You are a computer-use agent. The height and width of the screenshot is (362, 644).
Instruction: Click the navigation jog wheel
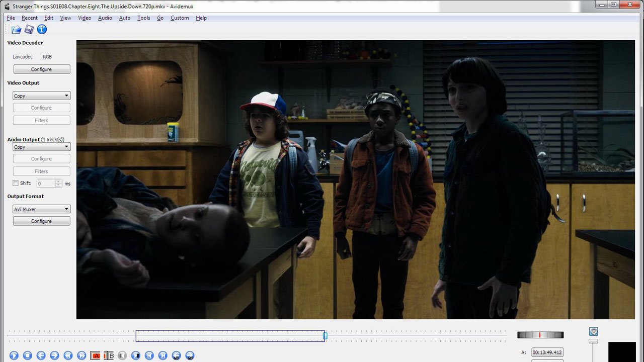pos(540,334)
